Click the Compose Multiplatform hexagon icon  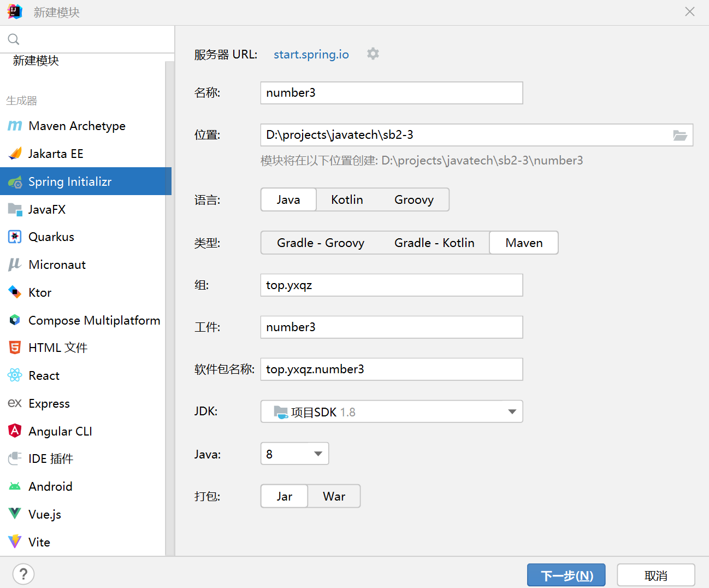tap(15, 320)
